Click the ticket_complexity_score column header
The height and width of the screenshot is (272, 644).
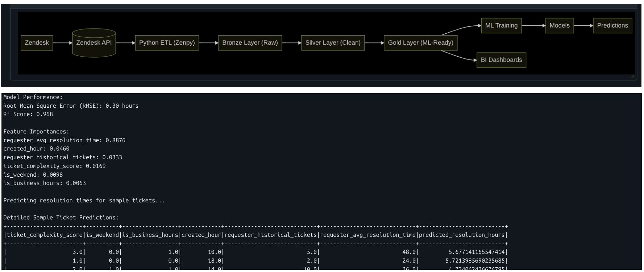(45, 235)
